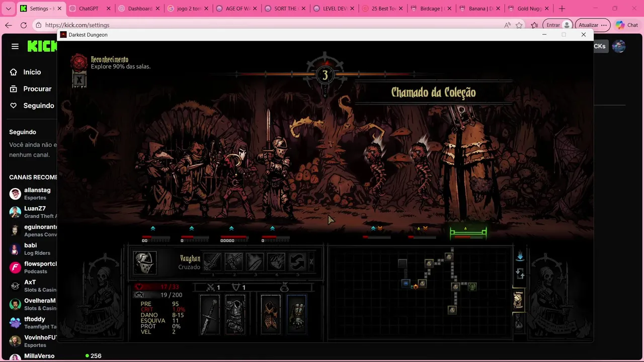The image size is (644, 362).
Task: Click the armor level shield icon
Action: coord(235,288)
